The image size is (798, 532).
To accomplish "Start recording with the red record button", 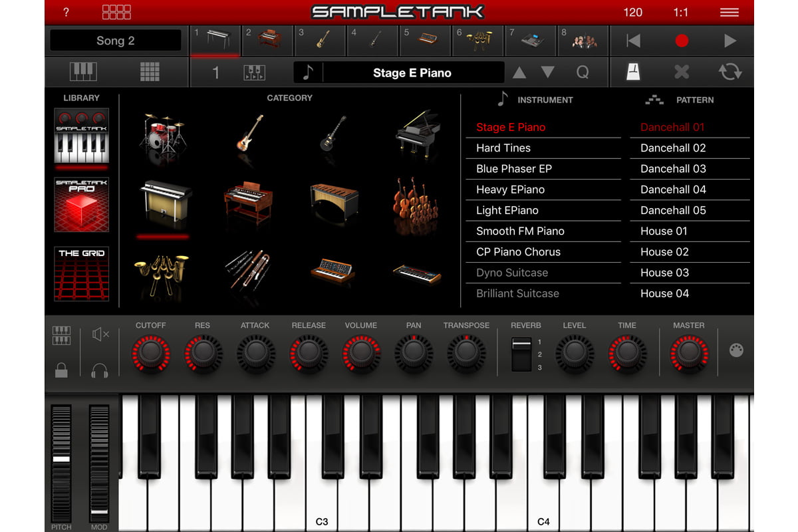I will (x=682, y=41).
